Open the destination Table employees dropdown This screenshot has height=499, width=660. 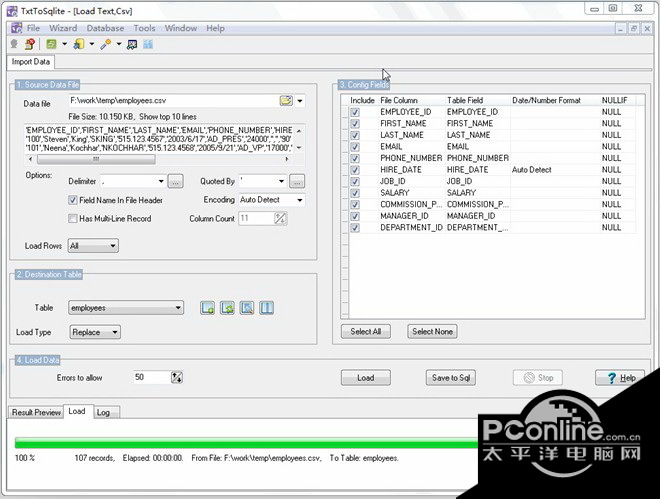pos(178,308)
